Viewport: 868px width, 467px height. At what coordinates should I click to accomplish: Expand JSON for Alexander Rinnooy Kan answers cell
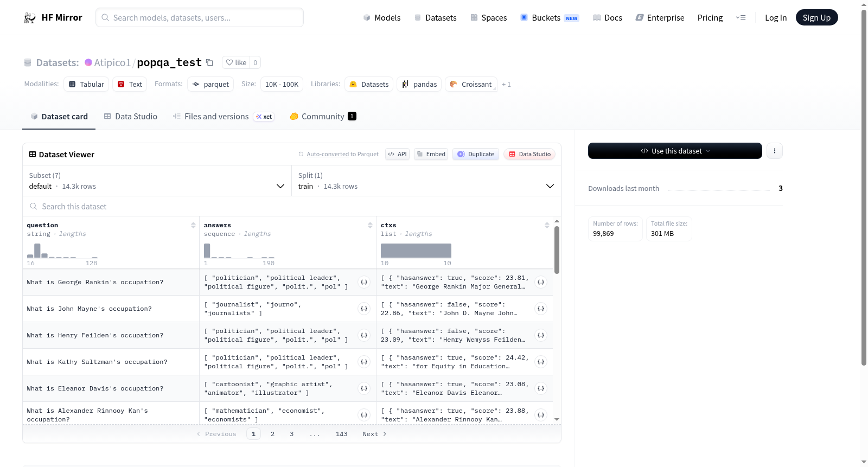click(x=364, y=415)
